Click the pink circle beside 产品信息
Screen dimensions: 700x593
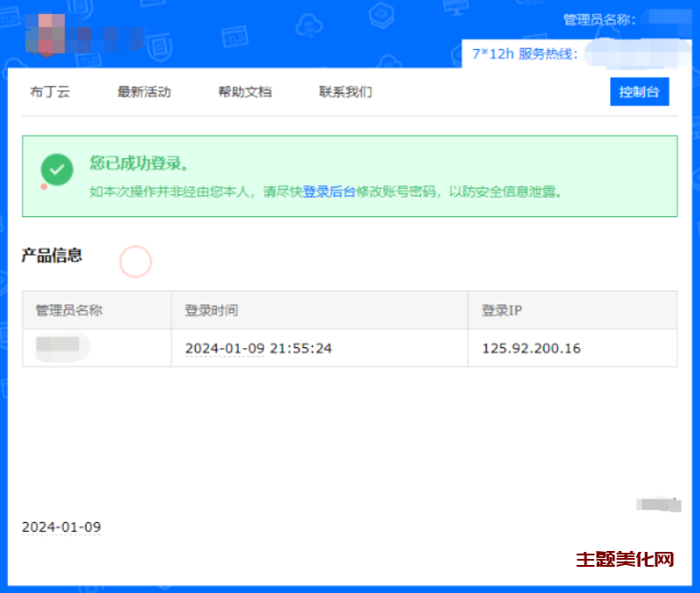pyautogui.click(x=135, y=262)
